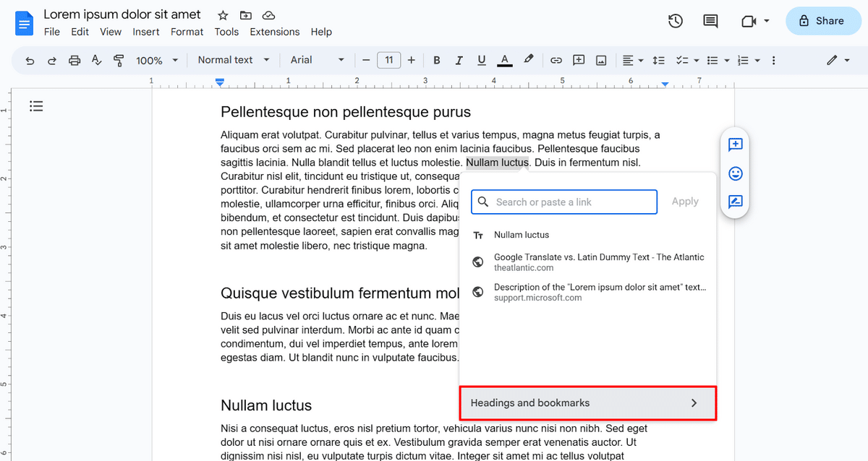Toggle underline formatting
This screenshot has height=461, width=868.
[481, 60]
